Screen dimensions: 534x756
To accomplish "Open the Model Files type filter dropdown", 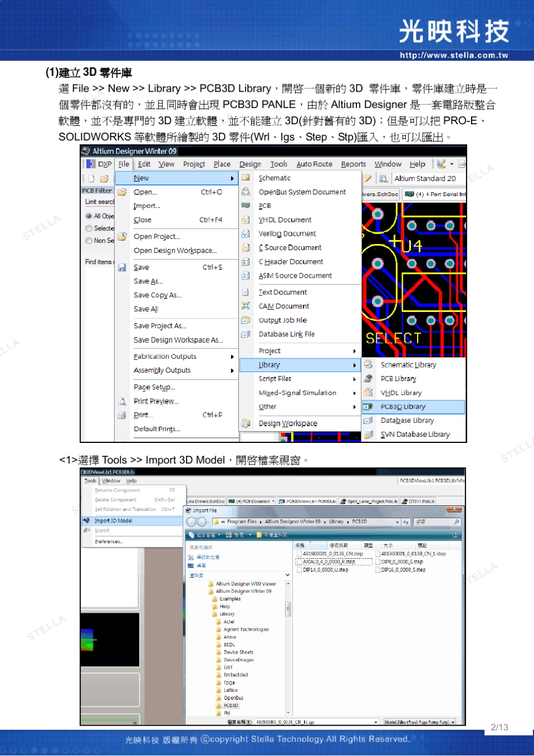I will 452,722.
